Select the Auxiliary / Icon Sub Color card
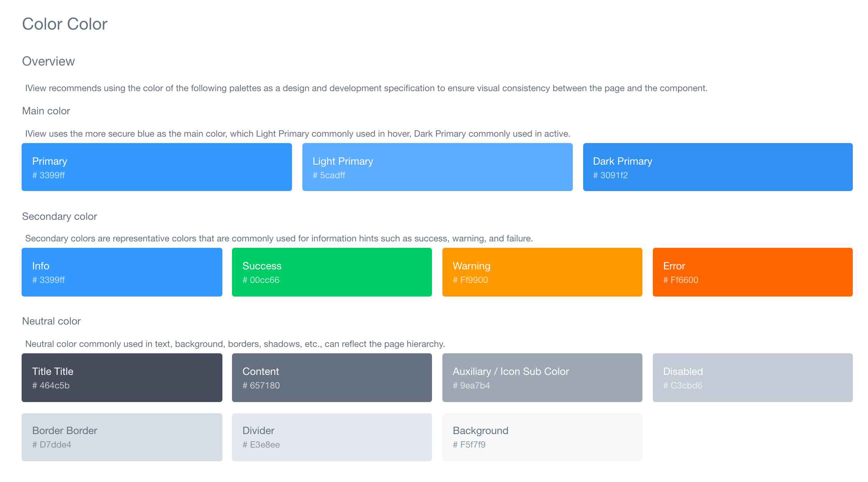 pos(542,378)
